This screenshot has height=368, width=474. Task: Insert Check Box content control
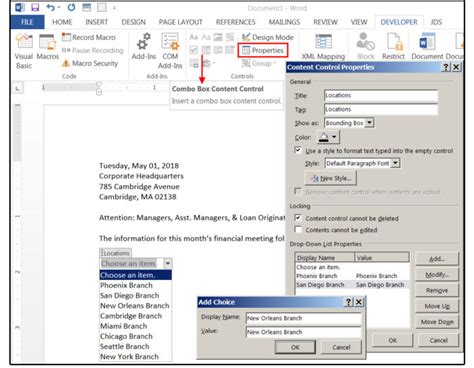click(x=194, y=50)
